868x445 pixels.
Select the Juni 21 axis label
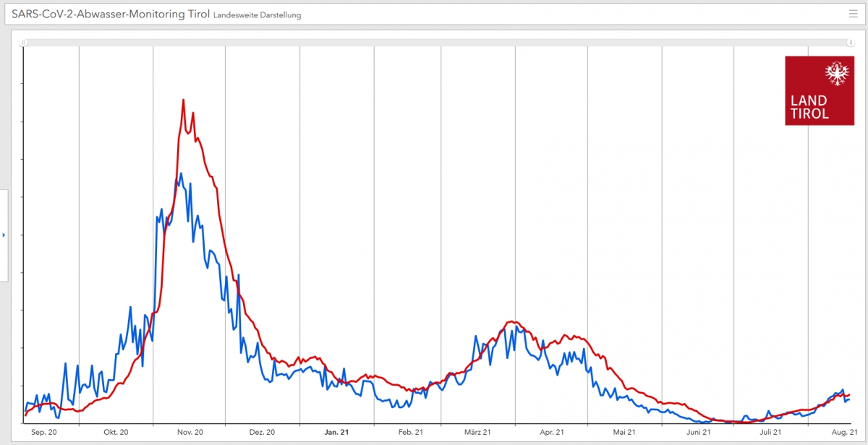(x=698, y=432)
